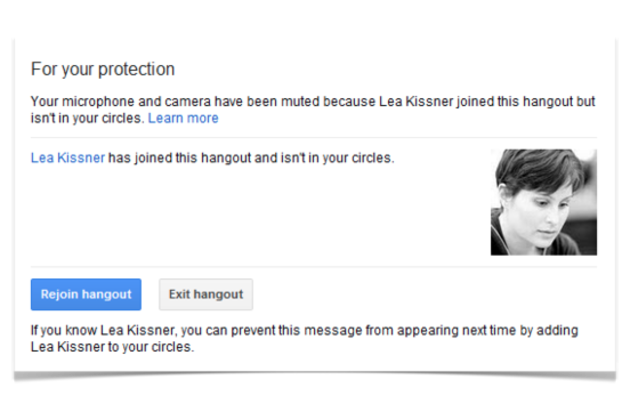Click the divider line below the warning paragraph
The height and width of the screenshot is (420, 630).
click(x=314, y=137)
